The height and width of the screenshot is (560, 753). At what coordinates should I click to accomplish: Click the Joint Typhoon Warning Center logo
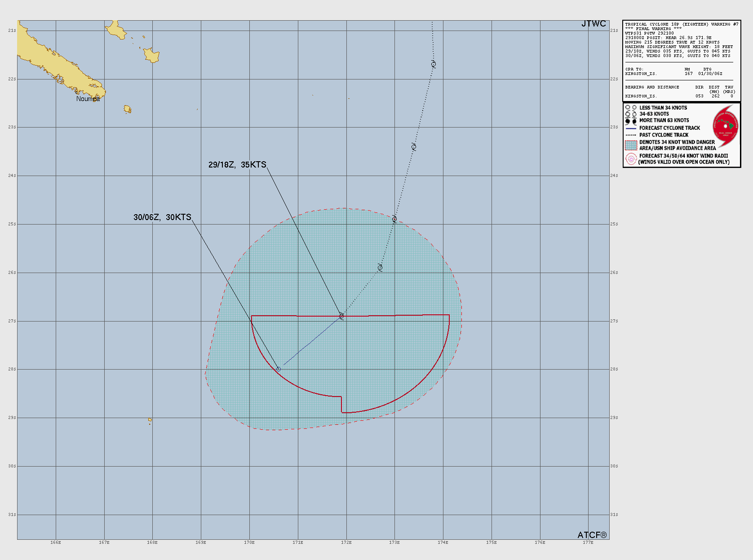[x=725, y=126]
